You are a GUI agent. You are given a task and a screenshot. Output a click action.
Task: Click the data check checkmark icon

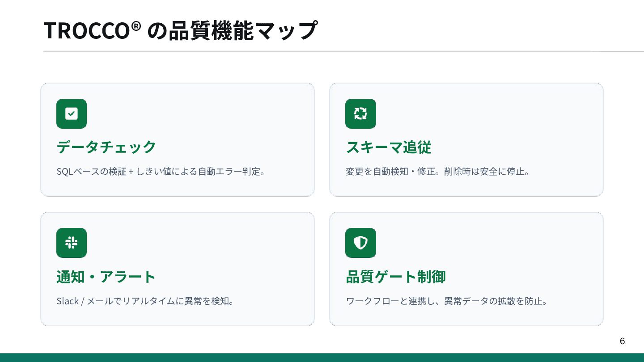point(72,114)
